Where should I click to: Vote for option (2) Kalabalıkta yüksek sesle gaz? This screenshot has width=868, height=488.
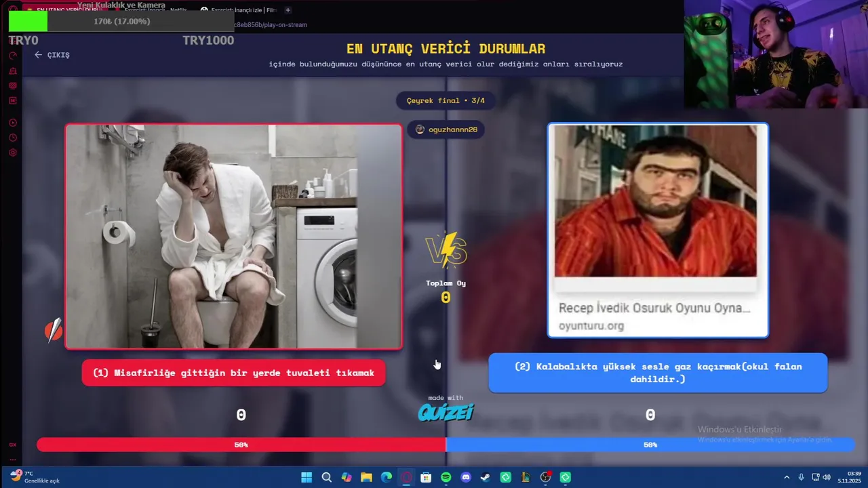(x=658, y=373)
